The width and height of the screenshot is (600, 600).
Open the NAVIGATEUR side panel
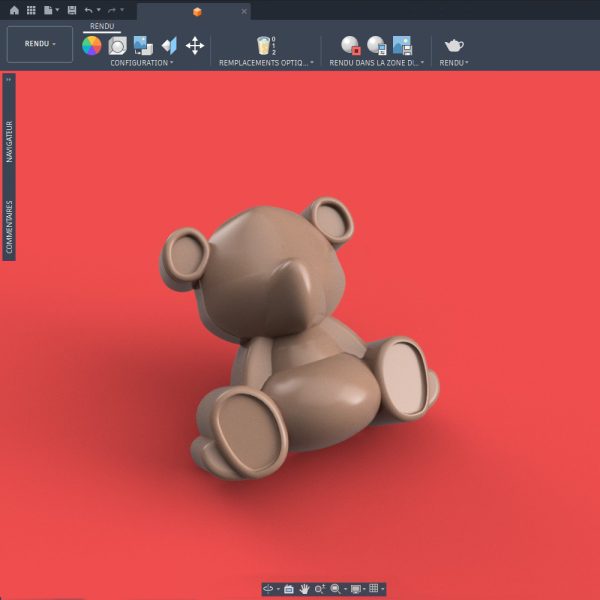coord(9,142)
